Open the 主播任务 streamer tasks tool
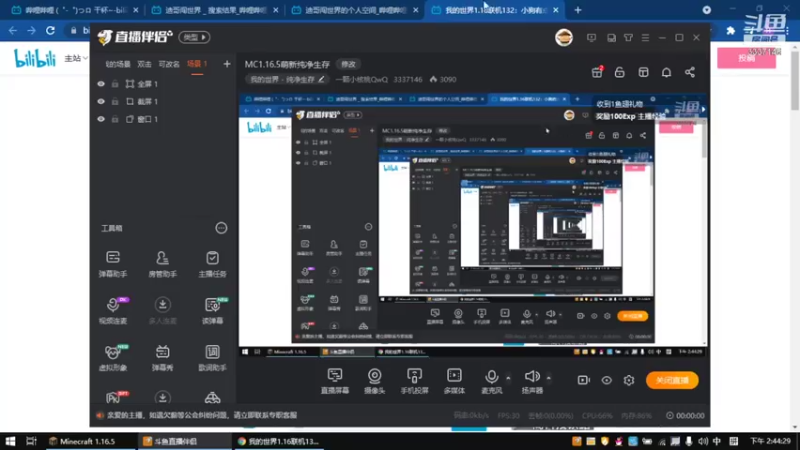Viewport: 800px width, 450px height. coord(212,264)
